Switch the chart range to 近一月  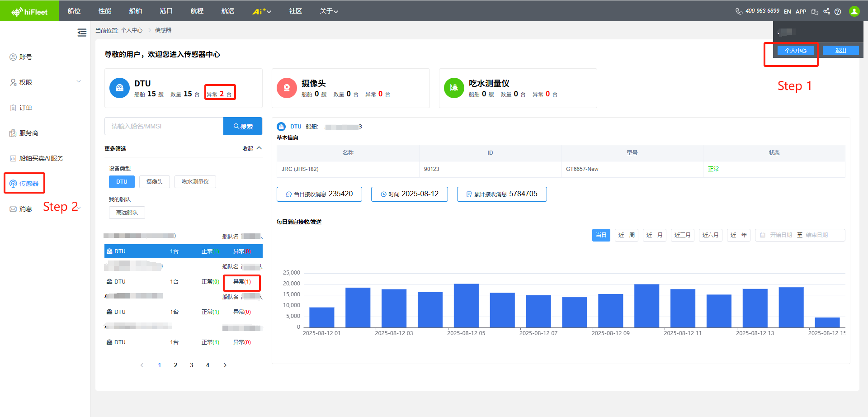pos(655,235)
